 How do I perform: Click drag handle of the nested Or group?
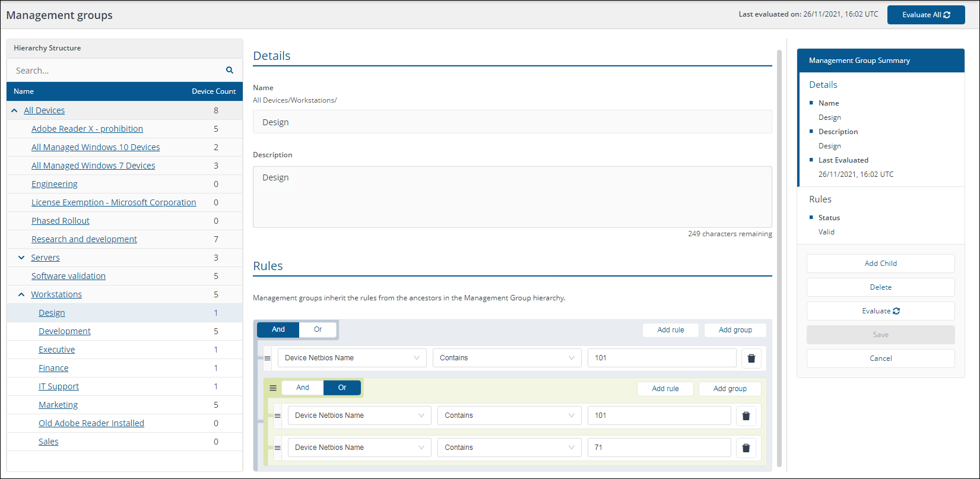[x=273, y=388]
